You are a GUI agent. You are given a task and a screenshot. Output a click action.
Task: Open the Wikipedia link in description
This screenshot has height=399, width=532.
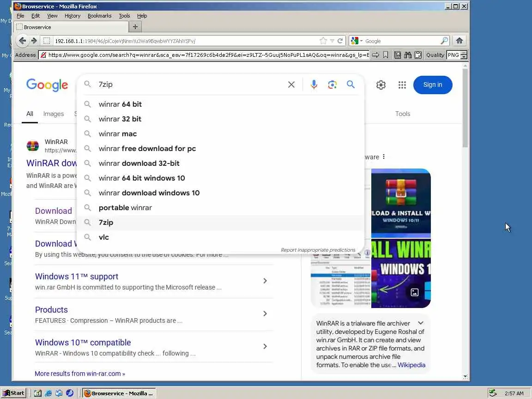point(411,365)
